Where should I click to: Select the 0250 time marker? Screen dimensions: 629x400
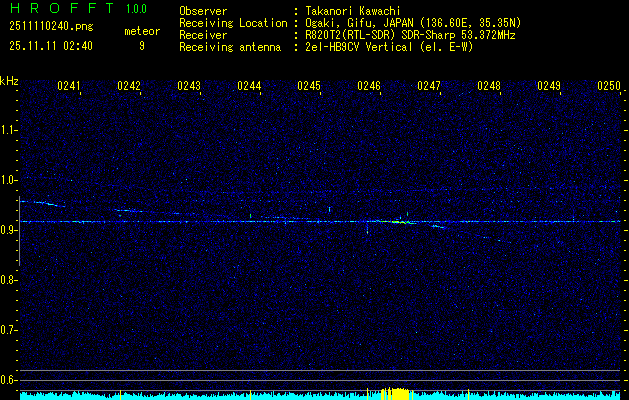click(609, 86)
